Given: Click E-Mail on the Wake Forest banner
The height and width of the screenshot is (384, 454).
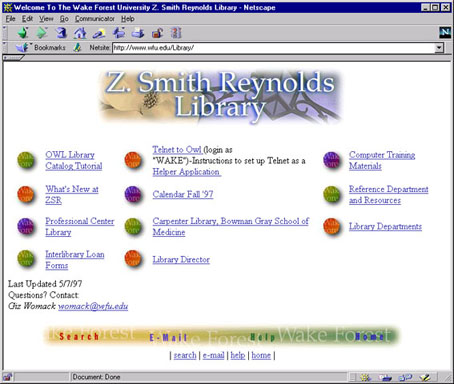Looking at the screenshot, I should [168, 338].
